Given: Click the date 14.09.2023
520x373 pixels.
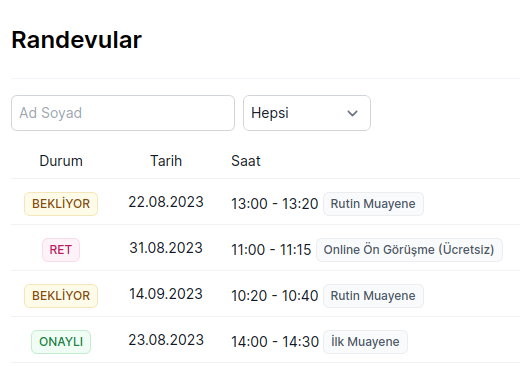Looking at the screenshot, I should [166, 294].
